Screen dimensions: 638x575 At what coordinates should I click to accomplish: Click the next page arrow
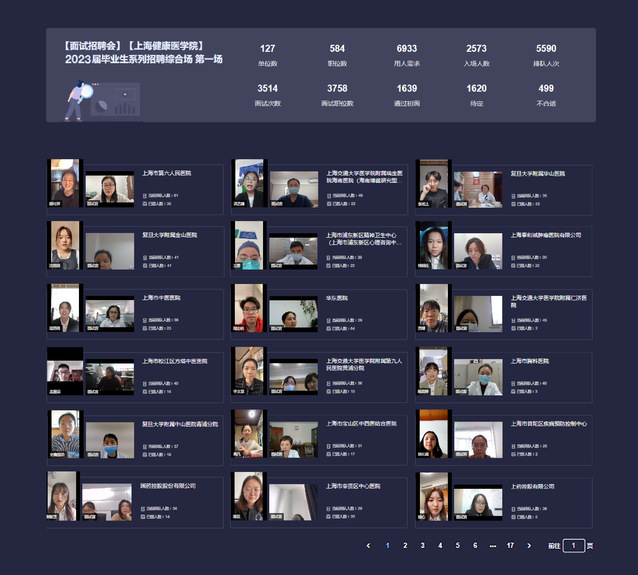coord(529,546)
